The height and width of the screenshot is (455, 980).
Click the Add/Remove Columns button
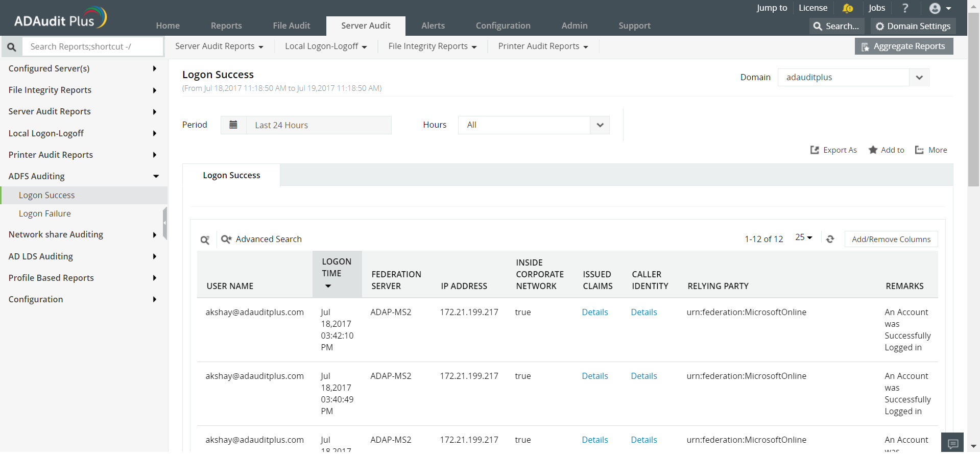click(x=891, y=240)
